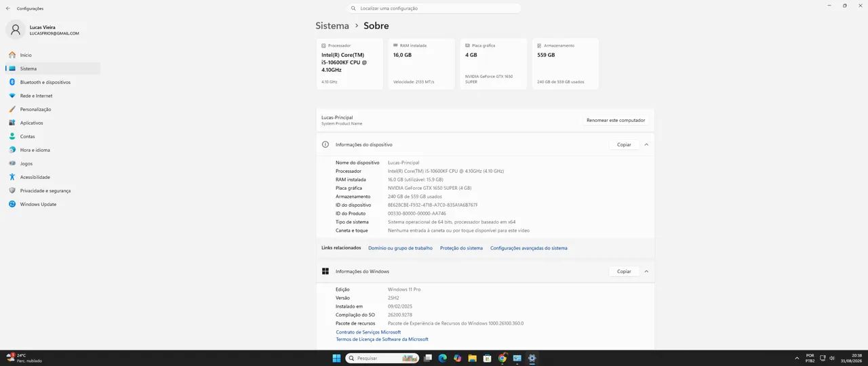
Task: Open Proteção do sistema link
Action: (461, 248)
